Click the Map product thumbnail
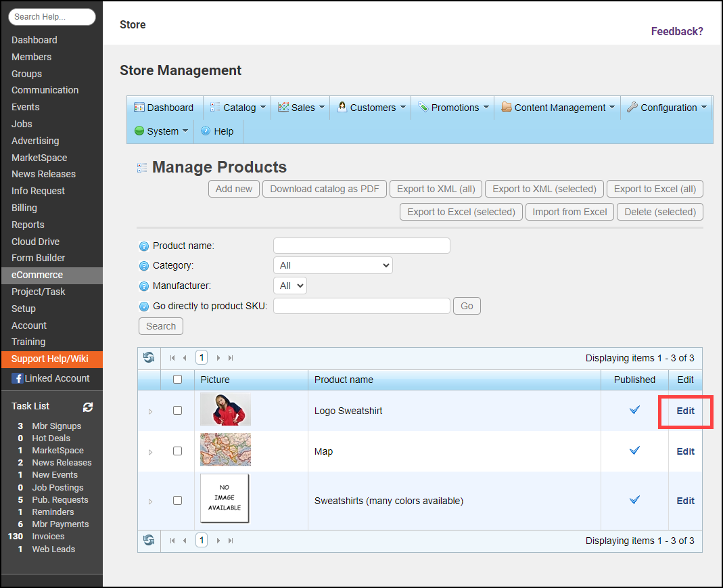 [225, 450]
